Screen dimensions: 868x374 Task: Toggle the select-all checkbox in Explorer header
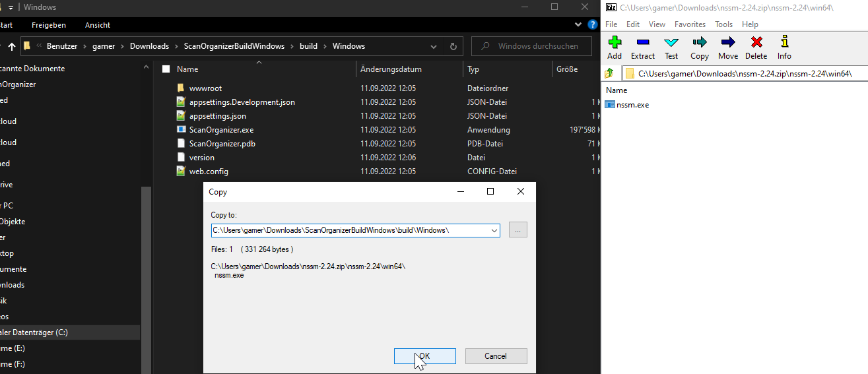166,69
